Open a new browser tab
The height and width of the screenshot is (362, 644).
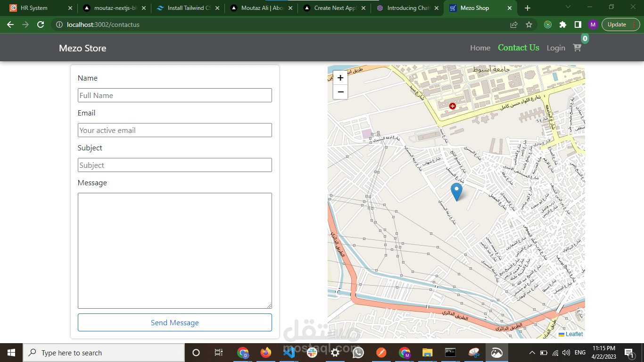click(528, 8)
